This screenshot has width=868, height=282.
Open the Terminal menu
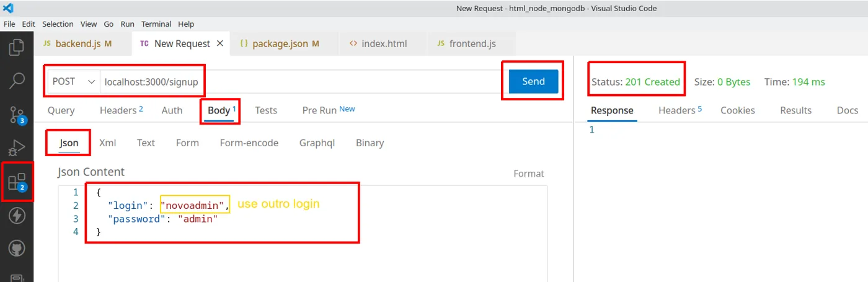156,24
